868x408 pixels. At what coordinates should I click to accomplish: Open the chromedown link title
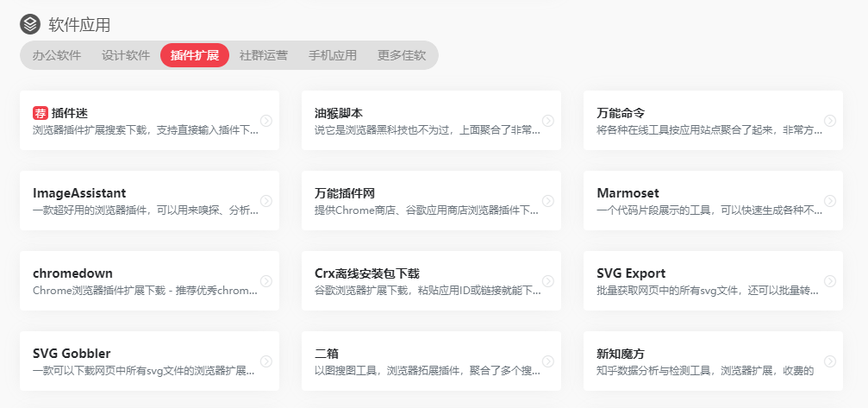point(72,273)
